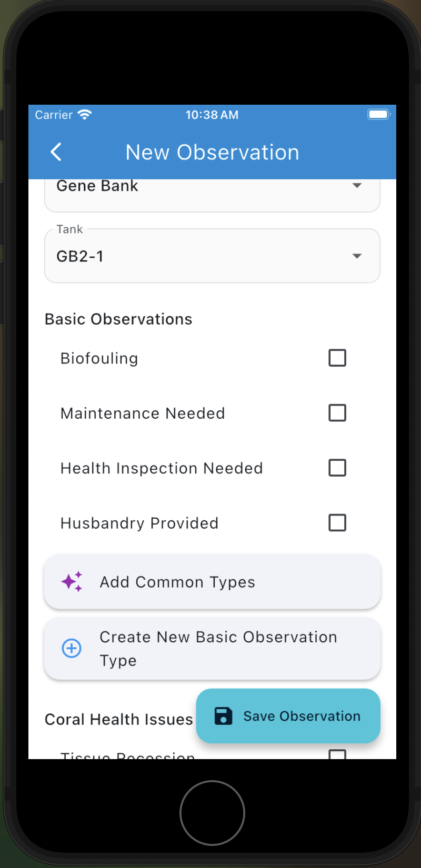Go back using the header arrow
The image size is (421, 868).
click(56, 152)
